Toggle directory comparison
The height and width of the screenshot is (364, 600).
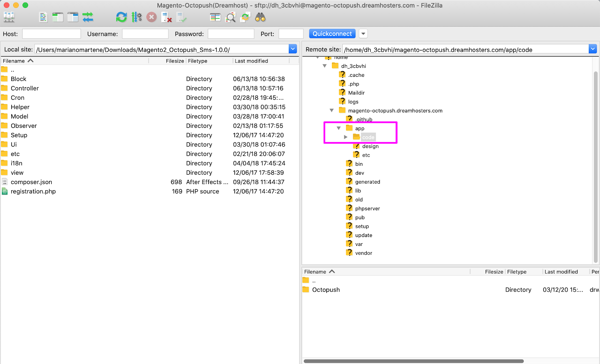230,17
